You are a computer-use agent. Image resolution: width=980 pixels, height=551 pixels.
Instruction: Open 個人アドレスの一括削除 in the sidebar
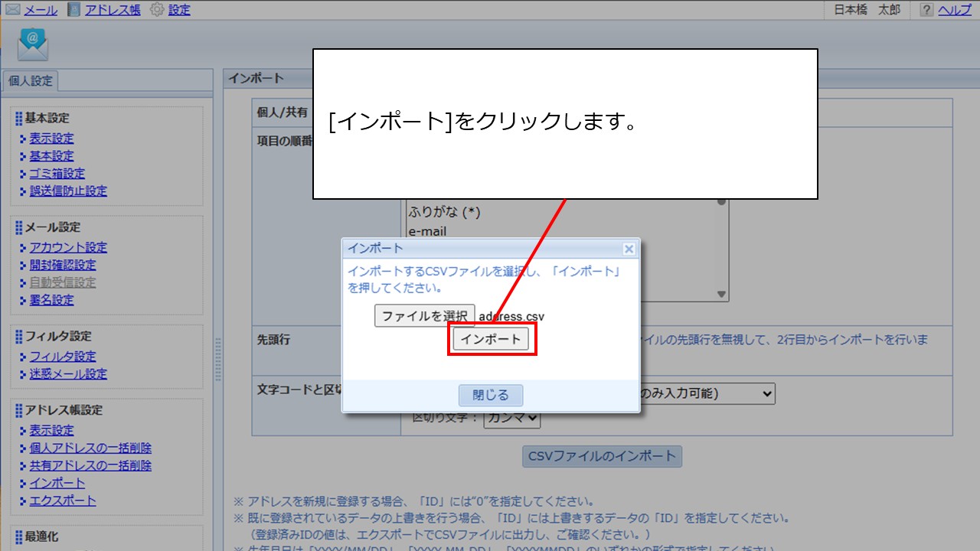[90, 448]
